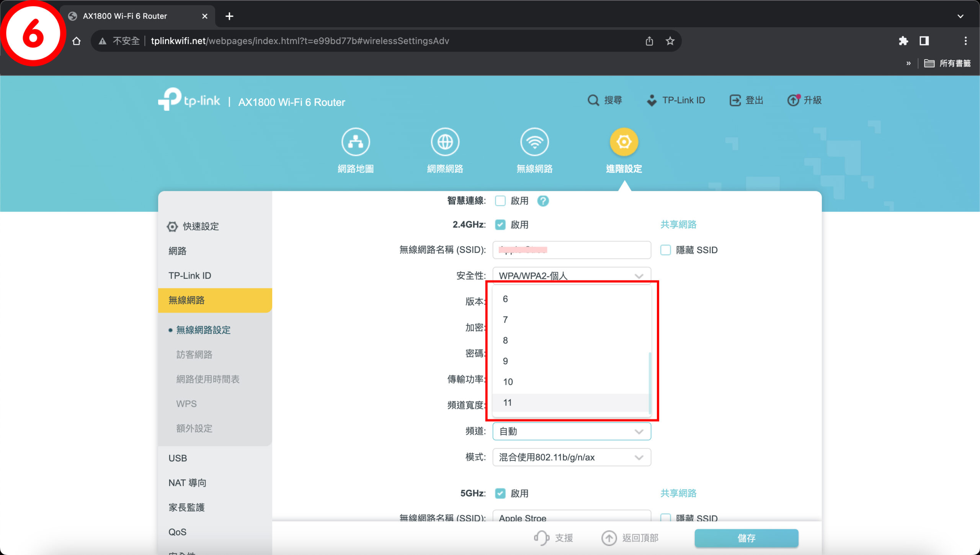The height and width of the screenshot is (555, 980).
Task: Open the Chrome three-dot menu
Action: coord(966,41)
